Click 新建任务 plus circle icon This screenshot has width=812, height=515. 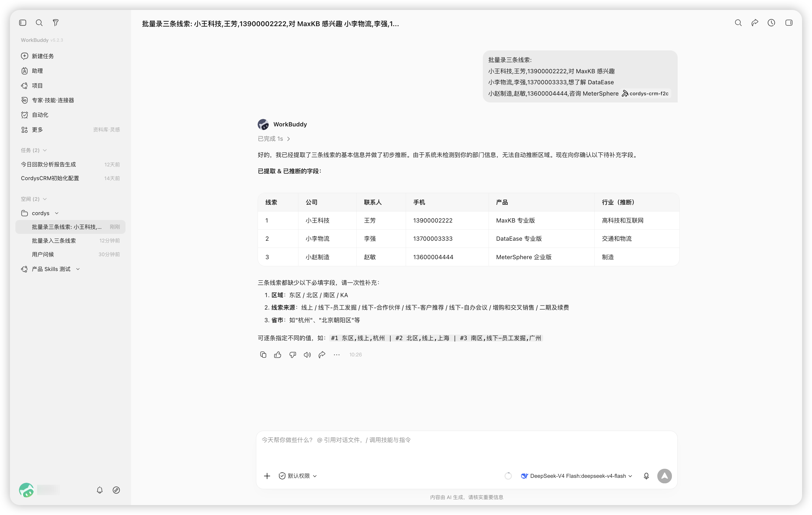coord(24,56)
